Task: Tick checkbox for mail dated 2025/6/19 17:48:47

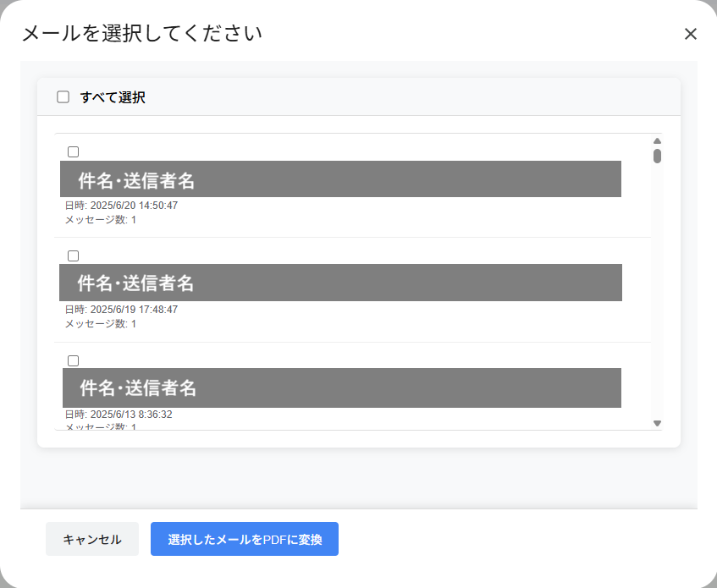Action: click(x=73, y=256)
